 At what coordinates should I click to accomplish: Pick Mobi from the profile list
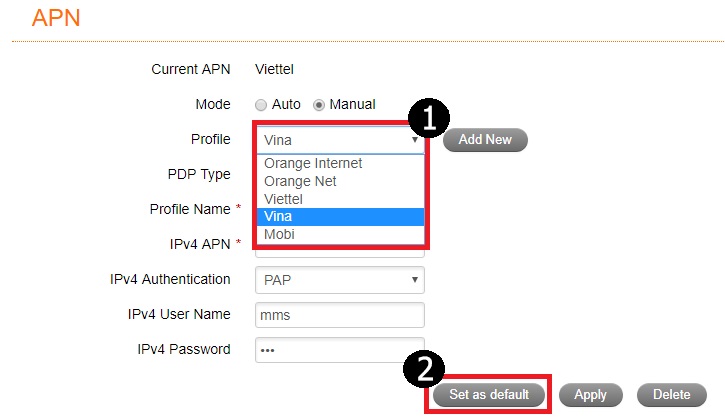click(279, 234)
